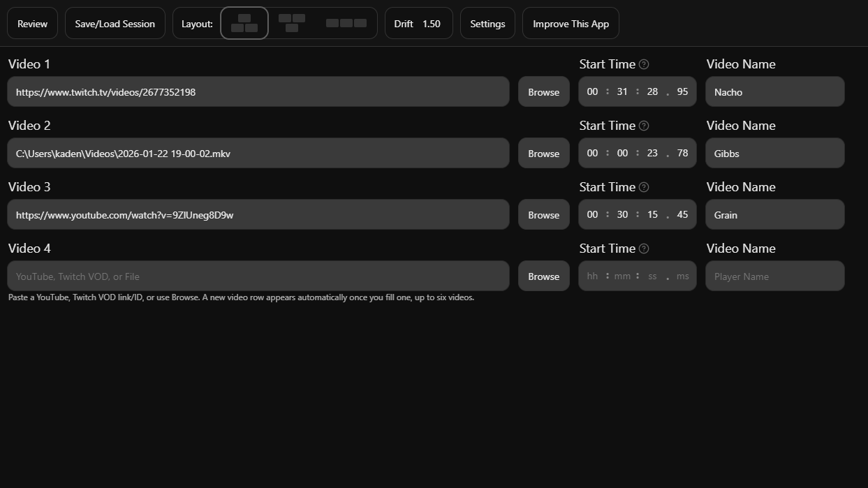
Task: Click the help icon next to Video 4 Start Time
Action: point(643,249)
